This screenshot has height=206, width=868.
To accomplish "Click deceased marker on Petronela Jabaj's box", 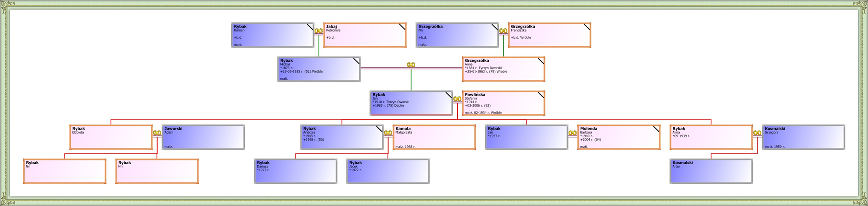I will [x=402, y=27].
